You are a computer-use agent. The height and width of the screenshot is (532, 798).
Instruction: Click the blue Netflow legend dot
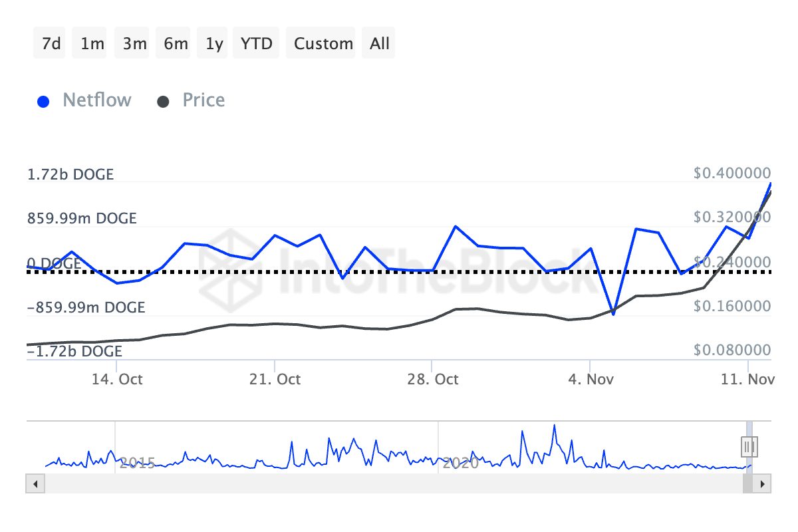click(45, 102)
